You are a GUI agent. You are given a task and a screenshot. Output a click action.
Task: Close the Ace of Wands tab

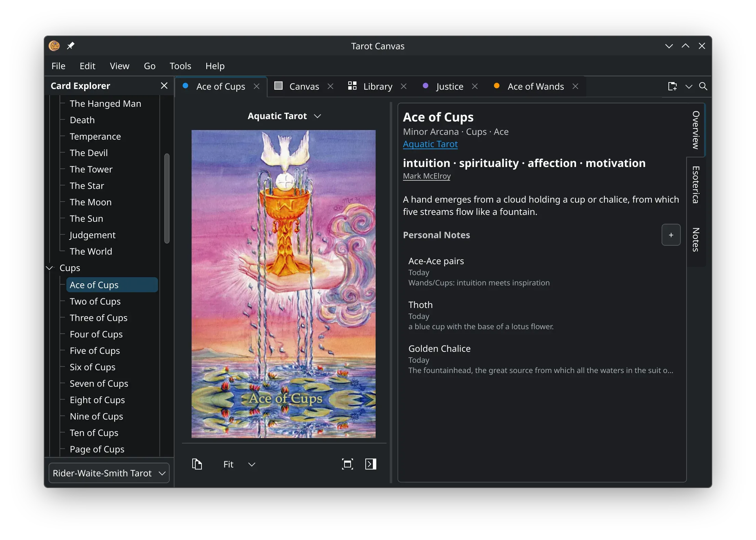575,87
